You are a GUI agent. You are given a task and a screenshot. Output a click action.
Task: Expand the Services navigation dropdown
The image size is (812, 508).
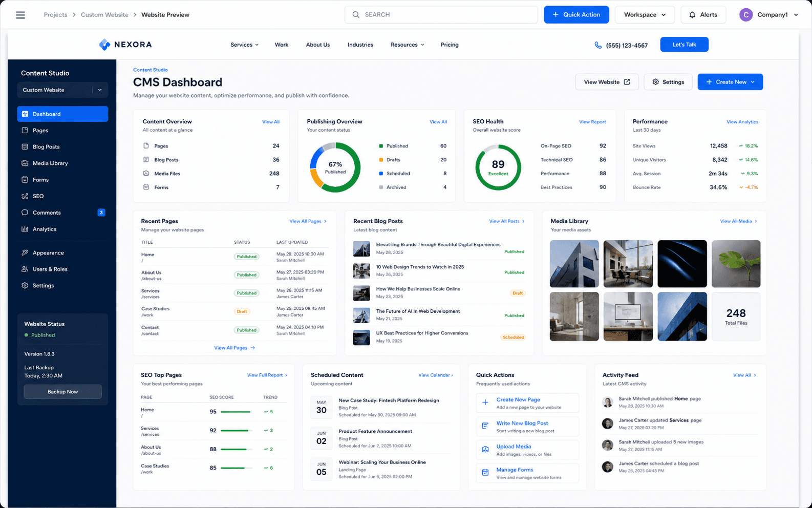point(244,45)
